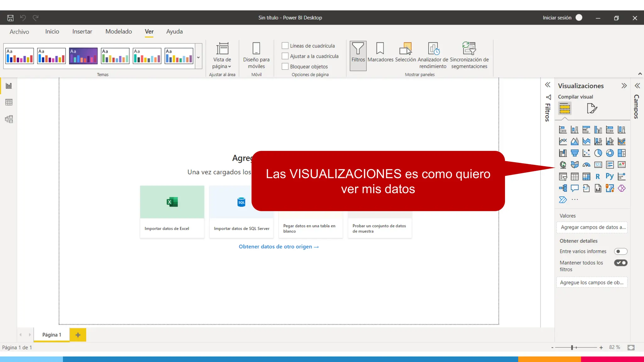Open the Vista de página dropdown
Viewport: 644px width, 362px height.
[222, 56]
